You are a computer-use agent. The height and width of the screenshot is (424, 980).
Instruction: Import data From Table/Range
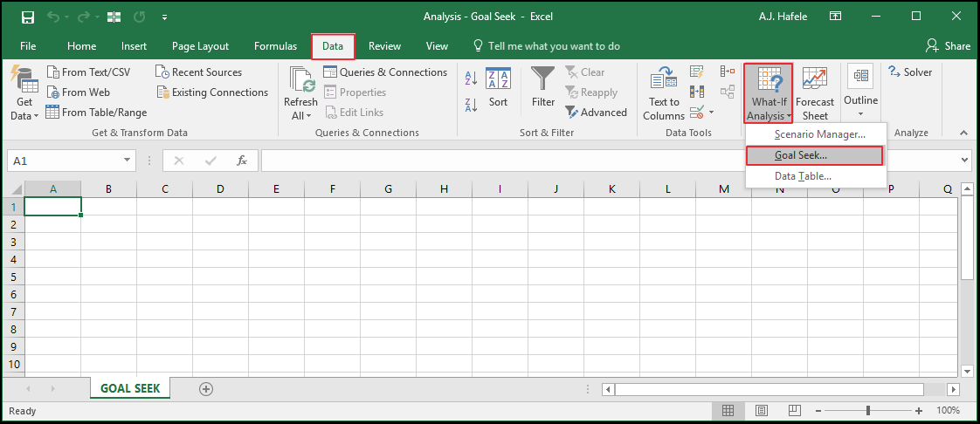(96, 113)
